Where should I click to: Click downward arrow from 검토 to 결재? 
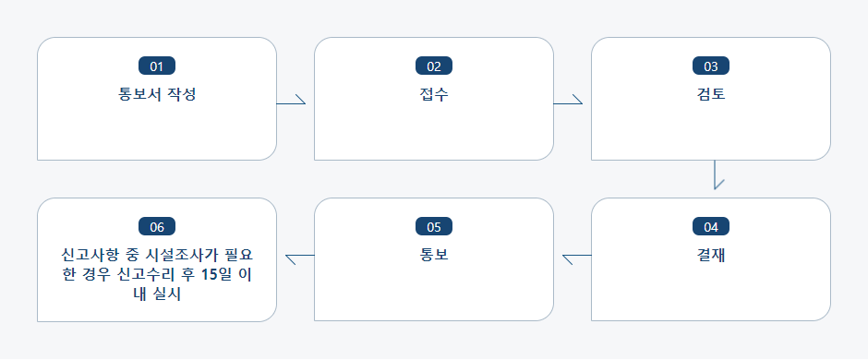718,174
